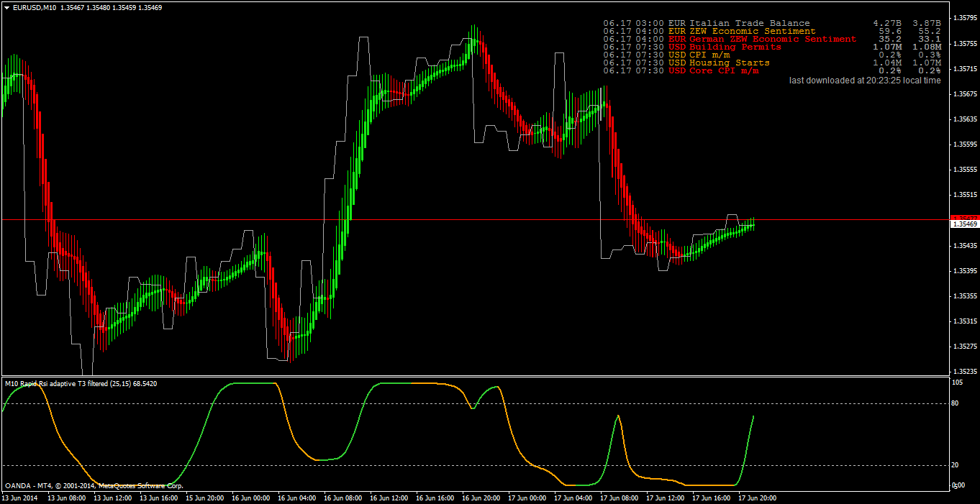980x504 pixels.
Task: Click the USD Housing Starts event row
Action: 772,63
